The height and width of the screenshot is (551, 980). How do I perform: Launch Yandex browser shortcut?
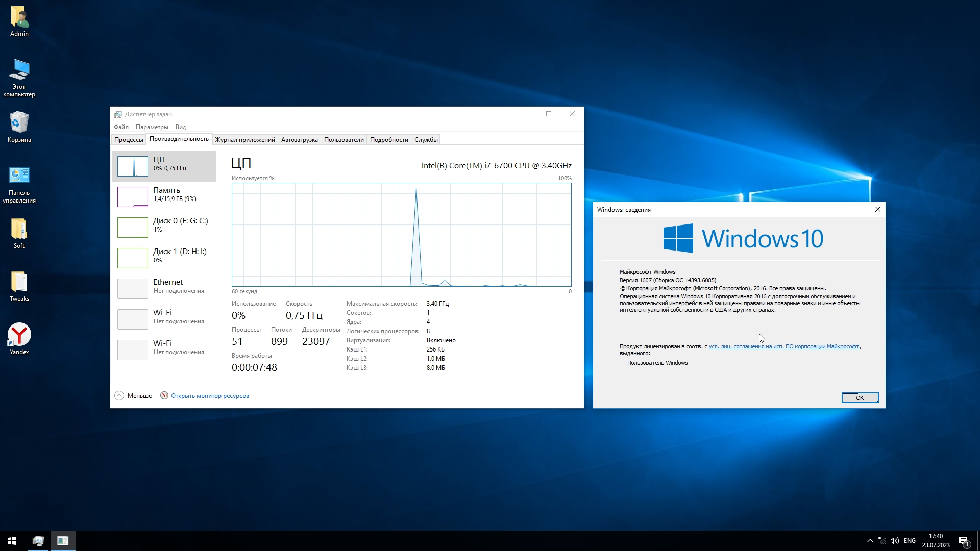pos(19,336)
